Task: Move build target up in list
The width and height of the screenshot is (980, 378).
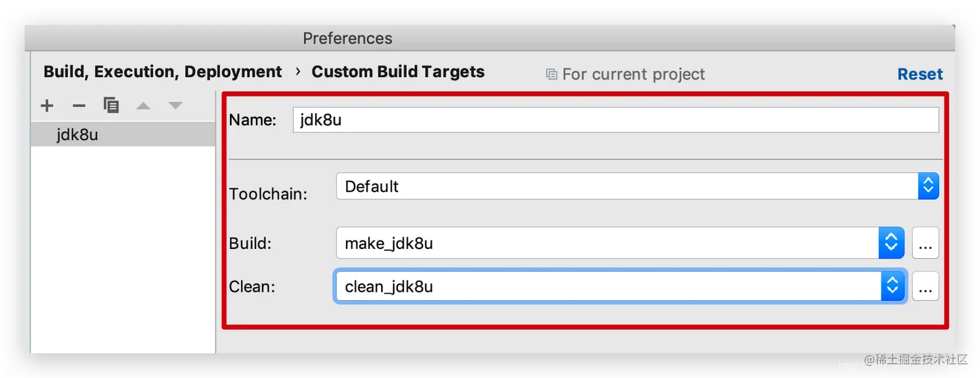Action: (x=143, y=106)
